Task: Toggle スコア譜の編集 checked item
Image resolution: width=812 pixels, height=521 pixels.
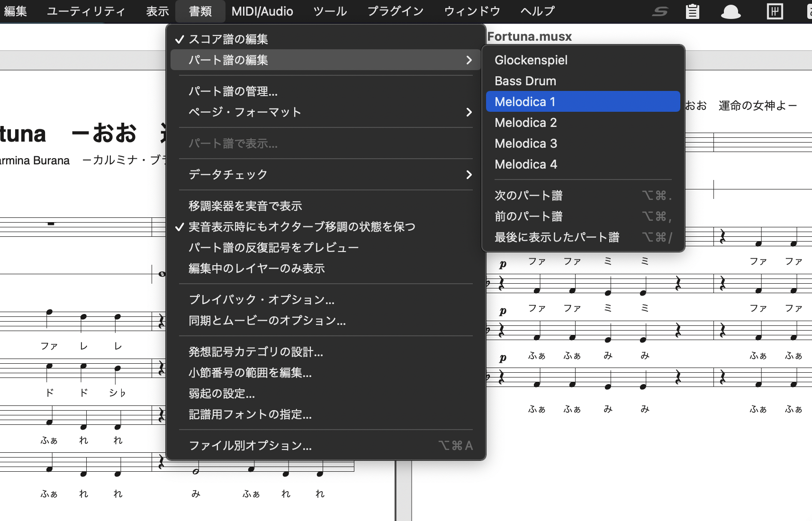Action: 326,39
